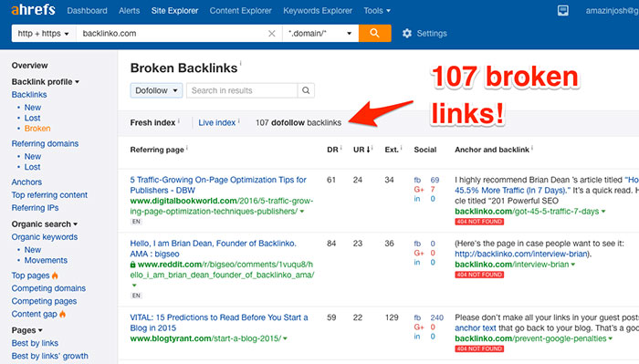Click the Search in results field
The width and height of the screenshot is (639, 364).
(242, 90)
